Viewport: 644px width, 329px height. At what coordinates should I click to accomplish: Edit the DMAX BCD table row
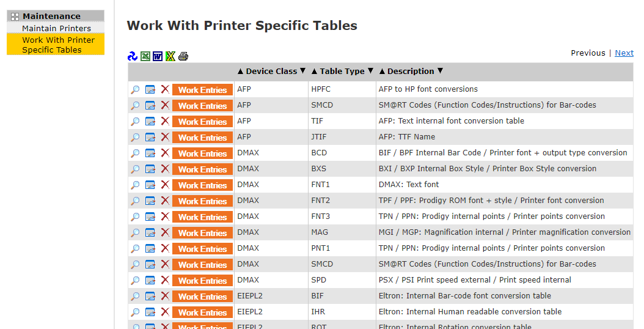click(x=150, y=153)
